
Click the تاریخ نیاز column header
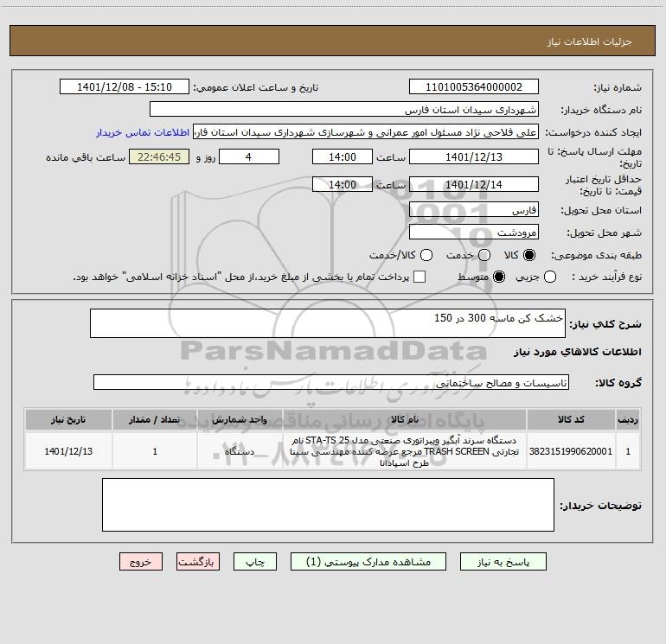[x=68, y=419]
